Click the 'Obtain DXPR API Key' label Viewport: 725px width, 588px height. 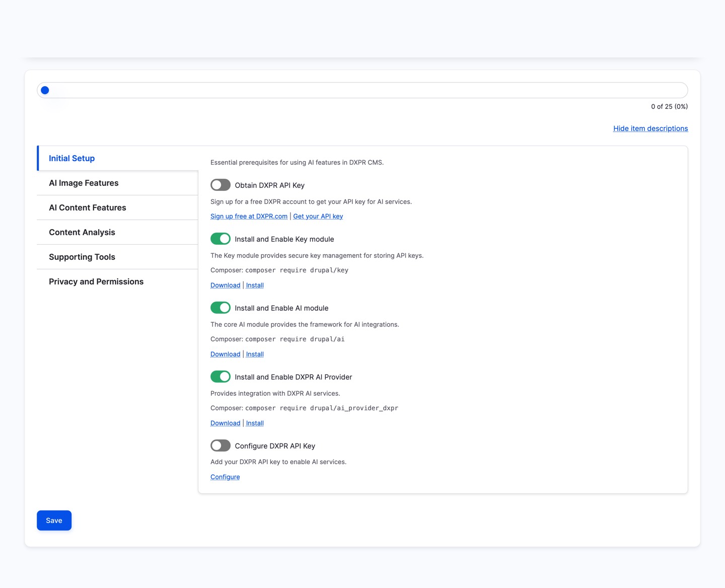(x=269, y=185)
